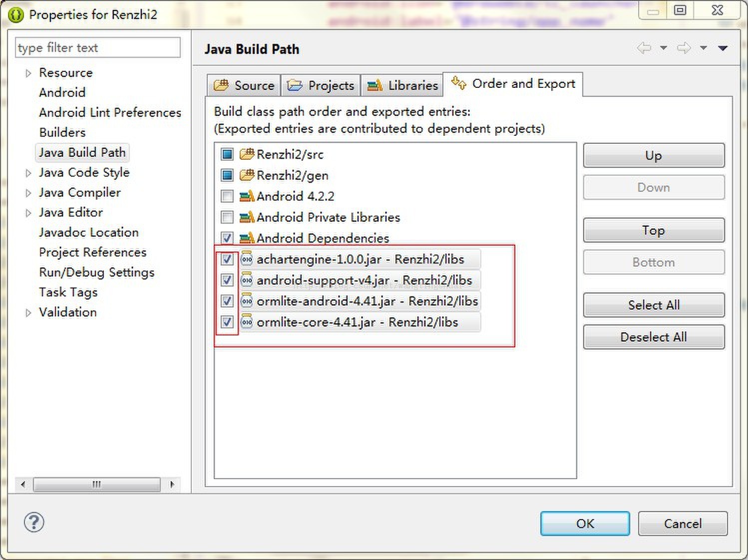Click the OK button
Screen dimensions: 748x560
click(x=585, y=524)
